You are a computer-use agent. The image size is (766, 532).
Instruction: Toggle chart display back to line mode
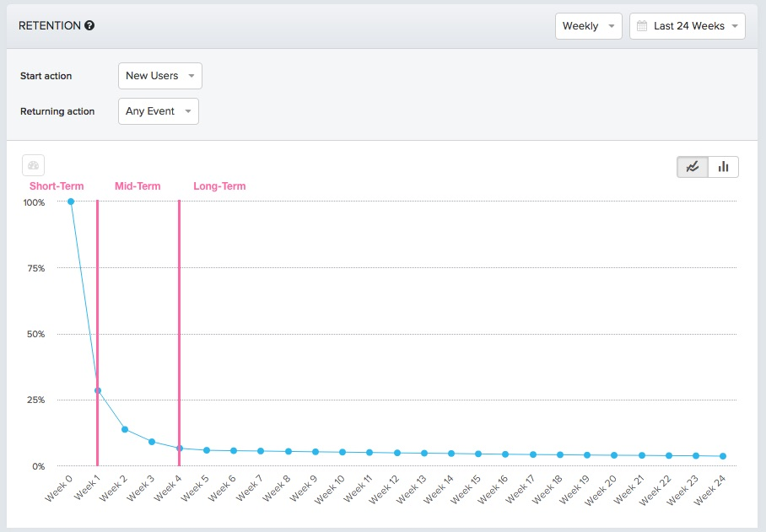click(691, 166)
